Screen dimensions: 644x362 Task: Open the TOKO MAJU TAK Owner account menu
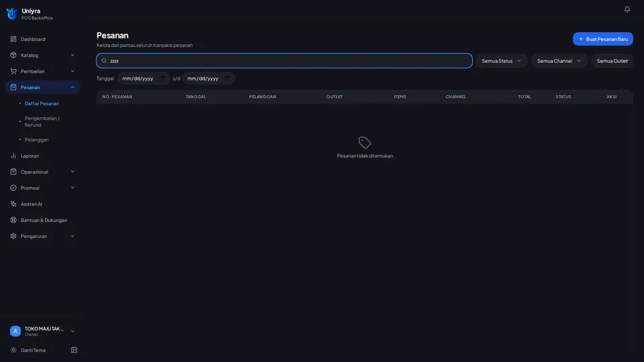pos(43,331)
